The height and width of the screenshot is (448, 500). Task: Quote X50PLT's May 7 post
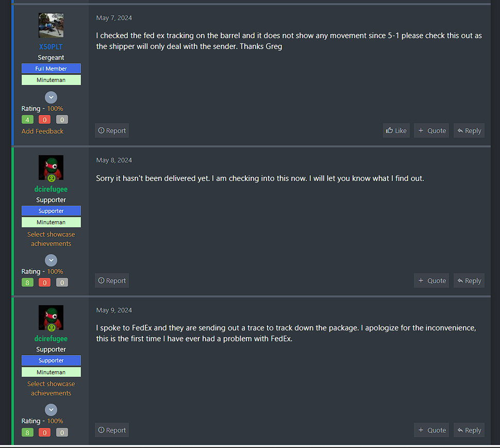431,131
